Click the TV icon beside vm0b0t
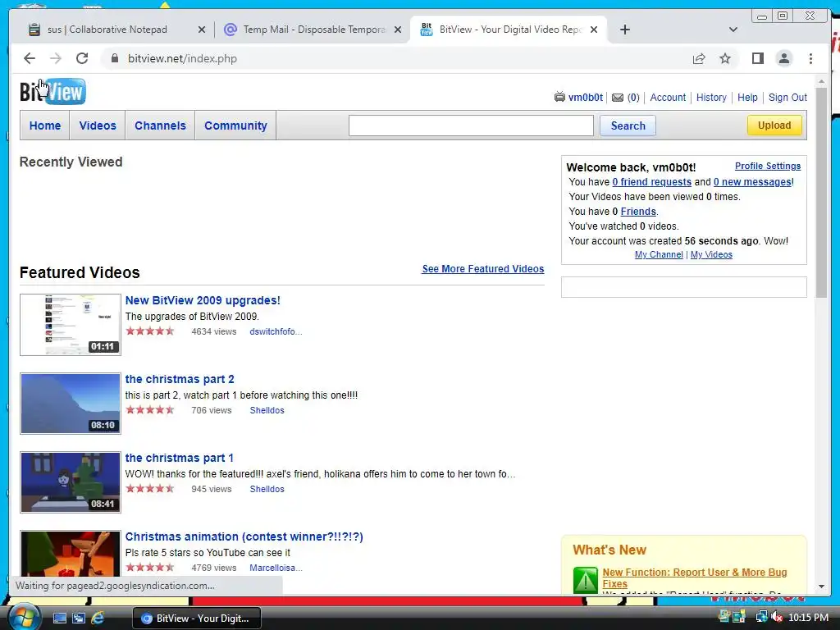 click(x=559, y=97)
